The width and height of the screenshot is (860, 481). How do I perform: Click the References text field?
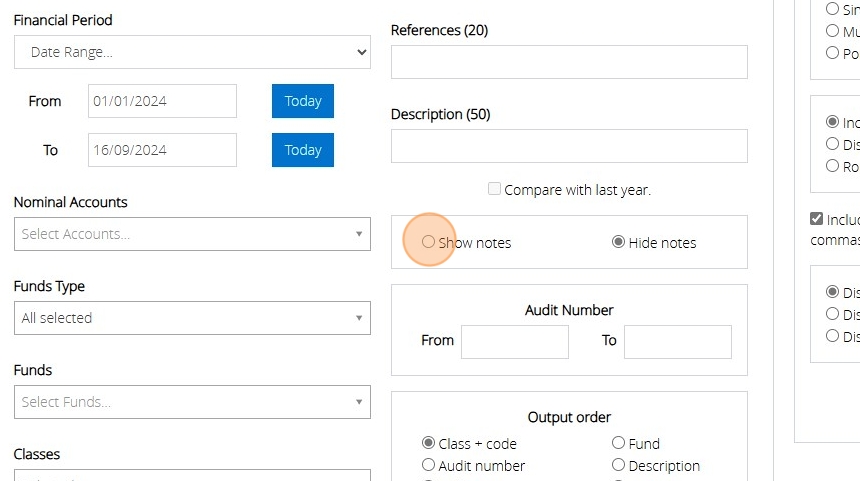(569, 62)
